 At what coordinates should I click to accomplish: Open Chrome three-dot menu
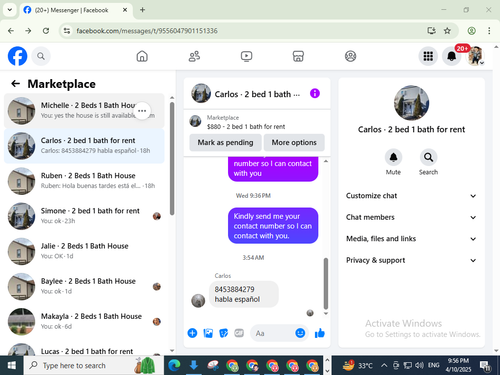pyautogui.click(x=489, y=31)
